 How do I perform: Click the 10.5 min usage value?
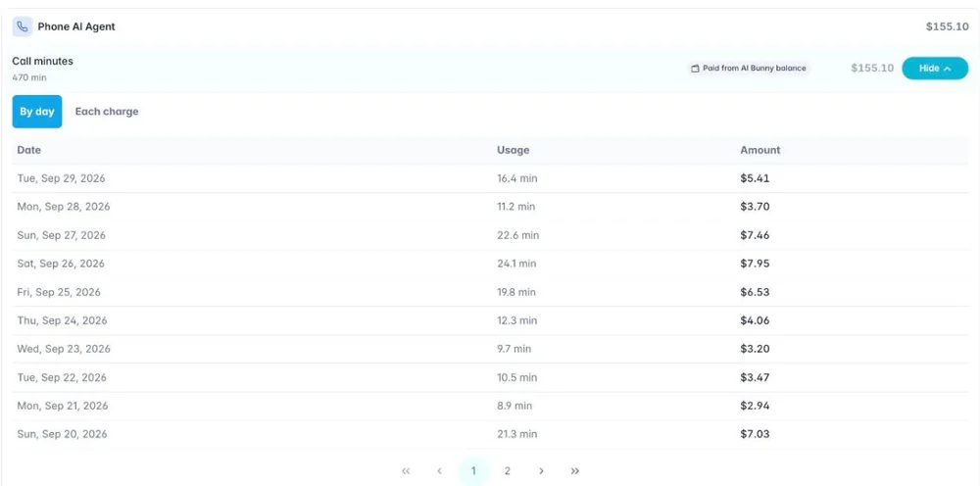[x=516, y=377]
